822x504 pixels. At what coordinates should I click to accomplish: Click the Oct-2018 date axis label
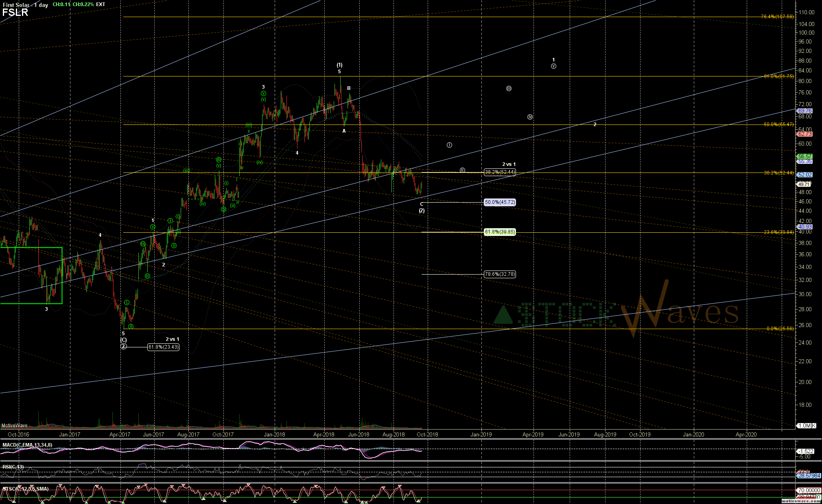point(427,434)
